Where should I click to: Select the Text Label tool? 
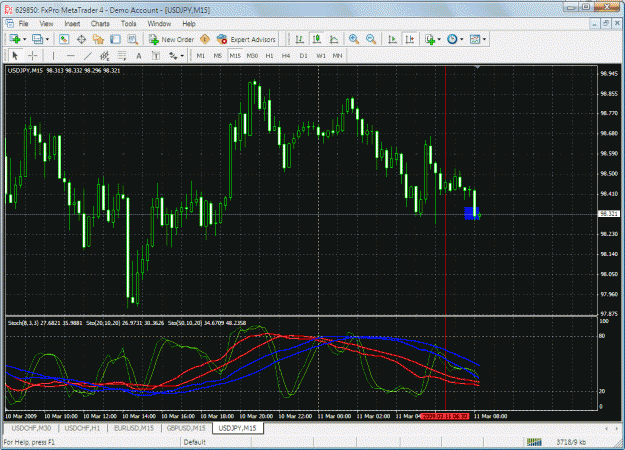pyautogui.click(x=156, y=56)
